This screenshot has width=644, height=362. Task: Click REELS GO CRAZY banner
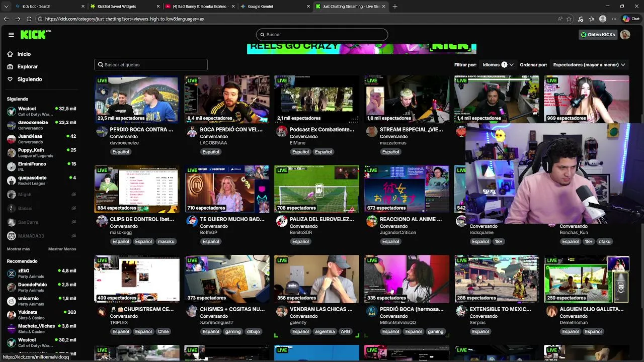point(361,48)
